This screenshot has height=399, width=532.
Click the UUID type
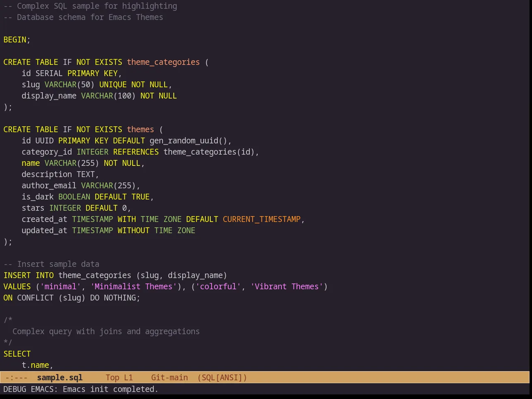[x=44, y=140]
